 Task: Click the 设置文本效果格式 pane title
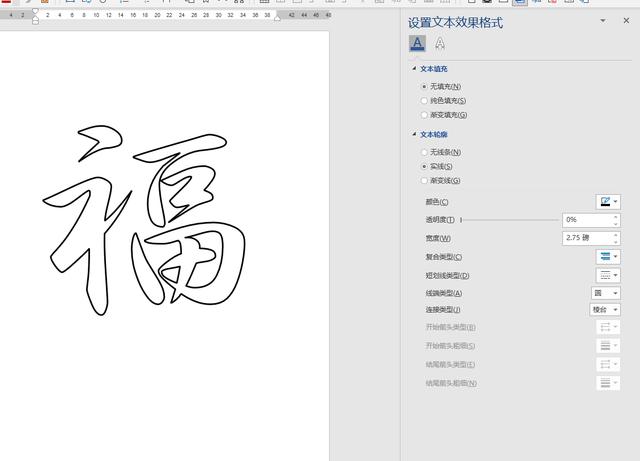[x=455, y=22]
